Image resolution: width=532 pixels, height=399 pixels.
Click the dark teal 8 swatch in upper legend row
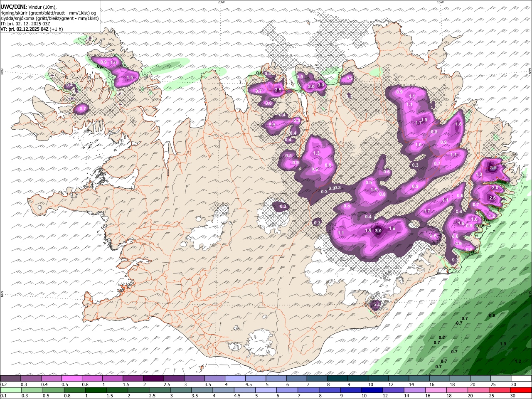337,379
